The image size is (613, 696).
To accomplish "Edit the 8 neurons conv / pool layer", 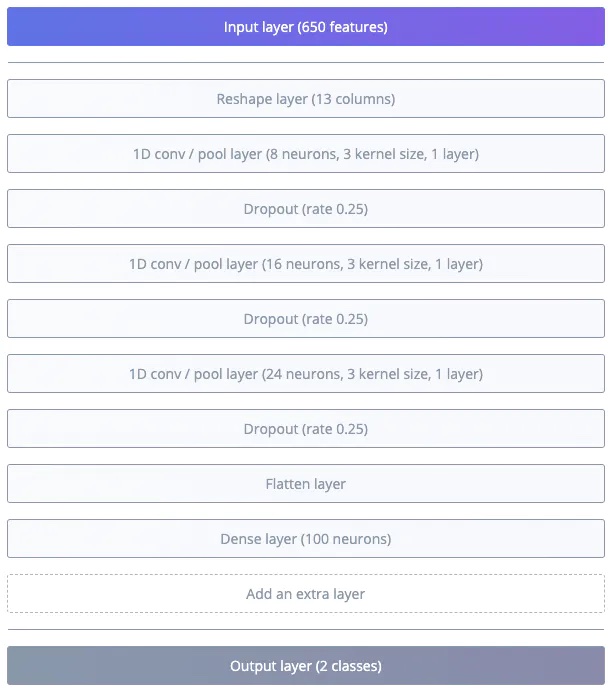I will pyautogui.click(x=306, y=154).
